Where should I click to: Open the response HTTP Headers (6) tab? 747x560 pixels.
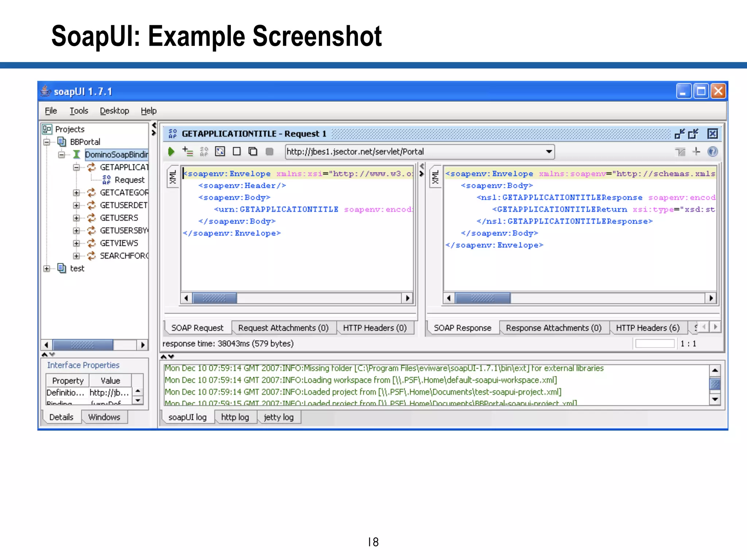648,328
